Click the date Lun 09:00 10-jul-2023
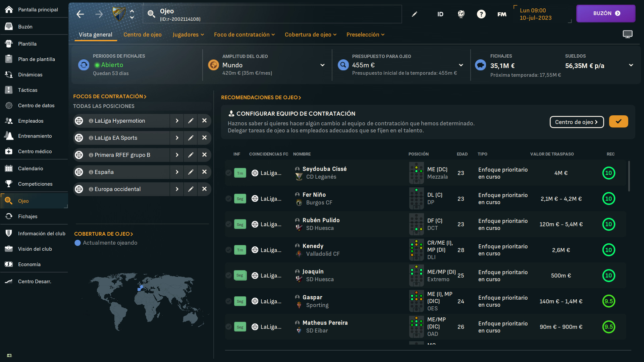The width and height of the screenshot is (644, 362). coord(536,14)
